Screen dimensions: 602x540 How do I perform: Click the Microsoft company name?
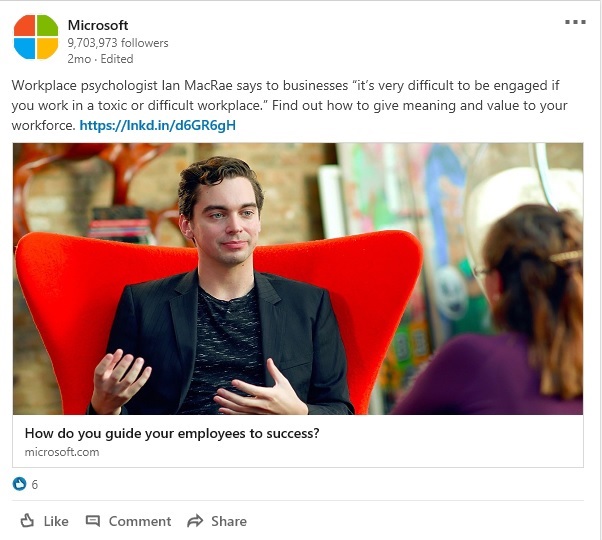tap(98, 25)
